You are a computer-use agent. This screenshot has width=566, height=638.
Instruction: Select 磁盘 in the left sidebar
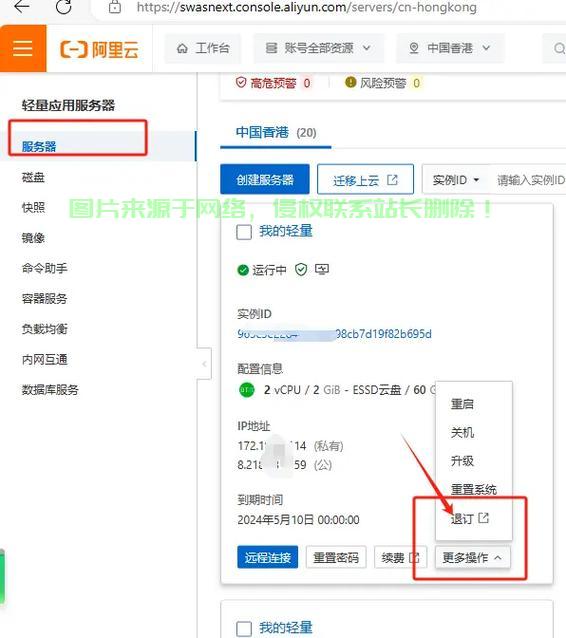pos(33,177)
